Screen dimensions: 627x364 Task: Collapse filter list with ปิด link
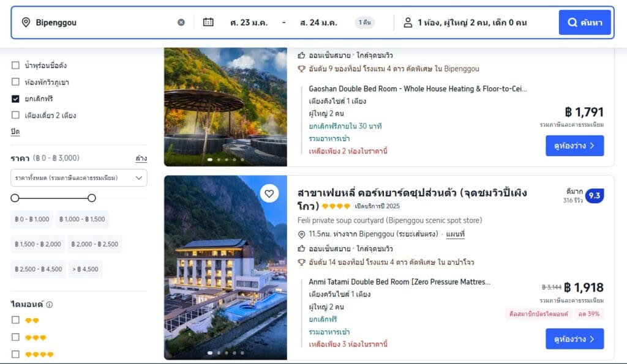15,132
